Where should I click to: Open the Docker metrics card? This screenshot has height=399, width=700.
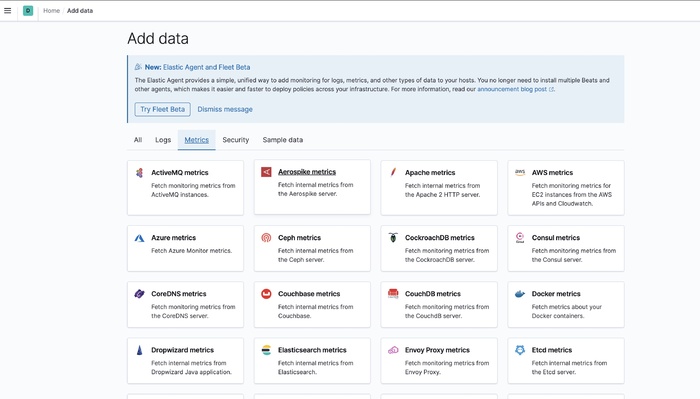(x=566, y=304)
